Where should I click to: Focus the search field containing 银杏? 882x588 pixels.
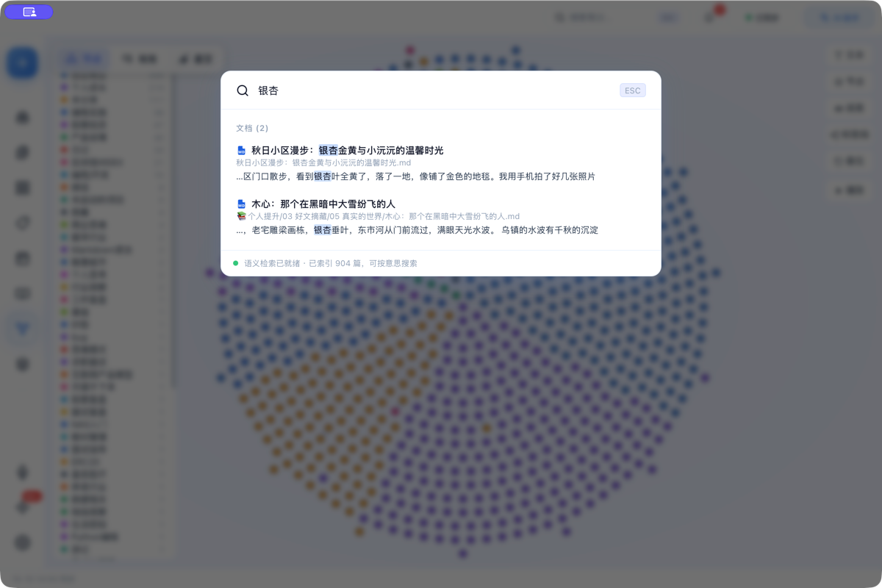434,90
